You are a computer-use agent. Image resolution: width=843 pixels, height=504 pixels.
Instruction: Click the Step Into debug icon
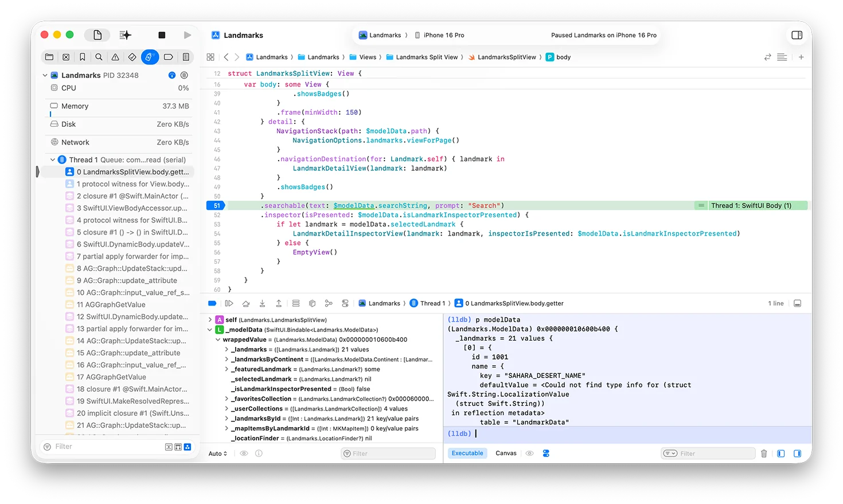[262, 303]
